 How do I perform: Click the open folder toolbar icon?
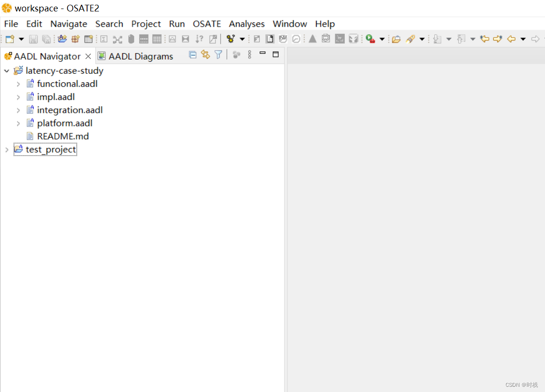coord(396,39)
